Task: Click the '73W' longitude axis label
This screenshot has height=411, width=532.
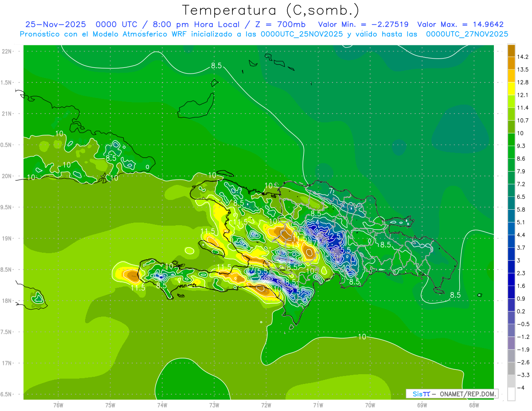Action: coord(214,406)
